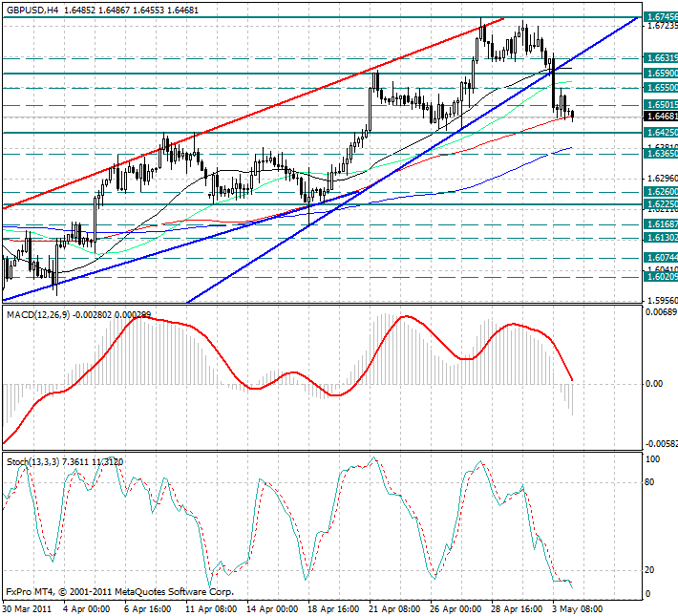Select the 1.65015 level price tag

(x=661, y=105)
